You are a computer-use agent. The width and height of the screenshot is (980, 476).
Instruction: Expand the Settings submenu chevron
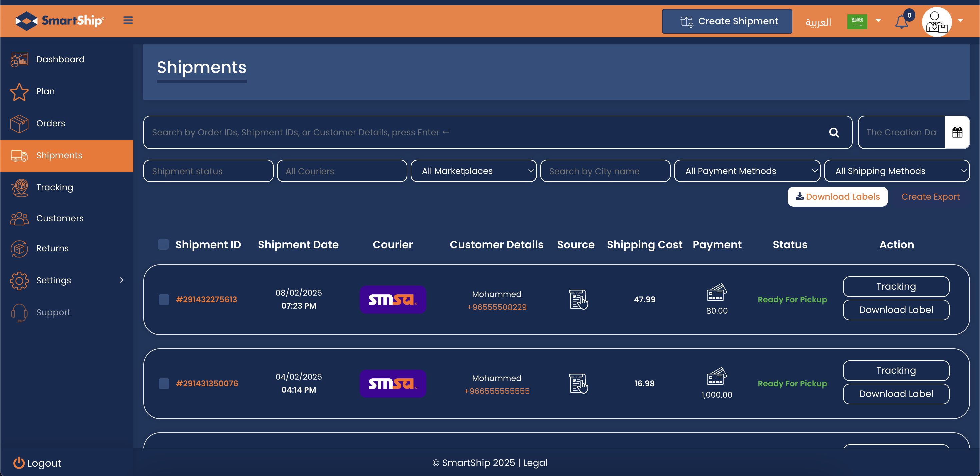121,280
